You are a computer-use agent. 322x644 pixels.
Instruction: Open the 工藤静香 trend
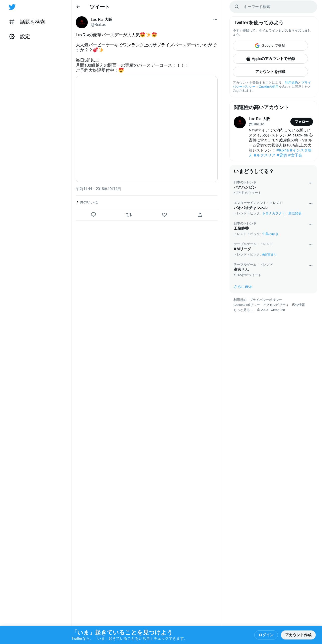point(273,229)
